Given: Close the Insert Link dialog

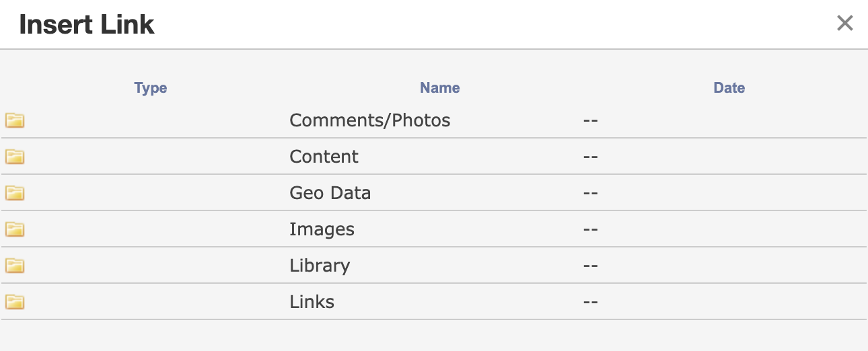Looking at the screenshot, I should coord(844,24).
